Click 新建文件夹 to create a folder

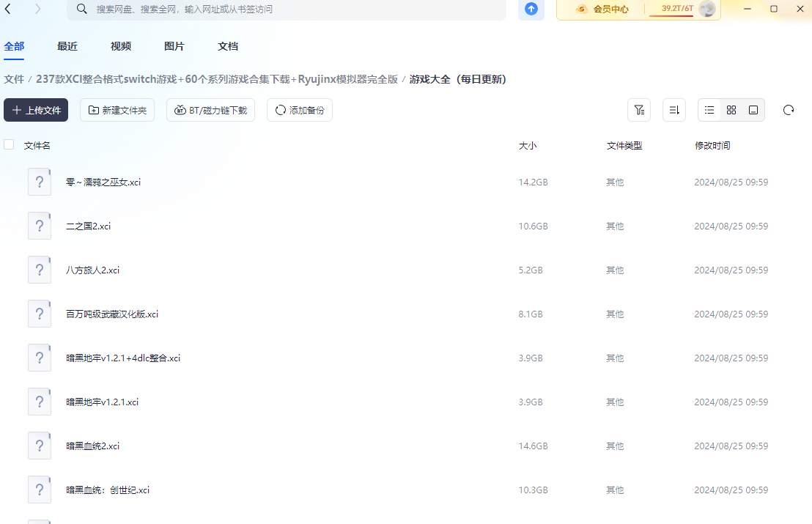point(117,109)
